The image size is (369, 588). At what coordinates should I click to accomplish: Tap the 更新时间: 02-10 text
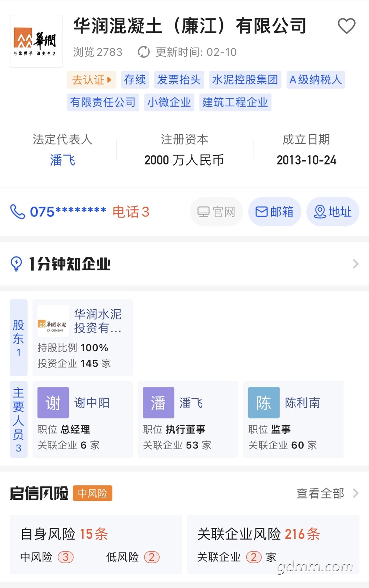[x=196, y=52]
